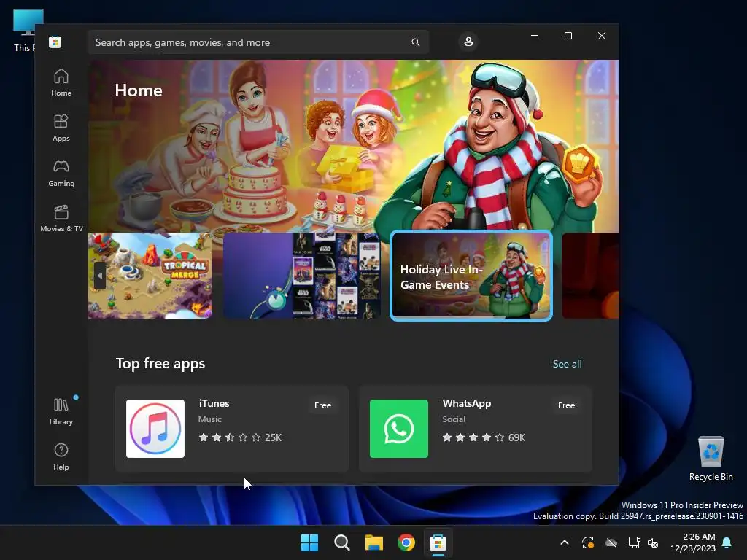Maximize the Microsoft Store window
747x560 pixels.
click(x=568, y=36)
